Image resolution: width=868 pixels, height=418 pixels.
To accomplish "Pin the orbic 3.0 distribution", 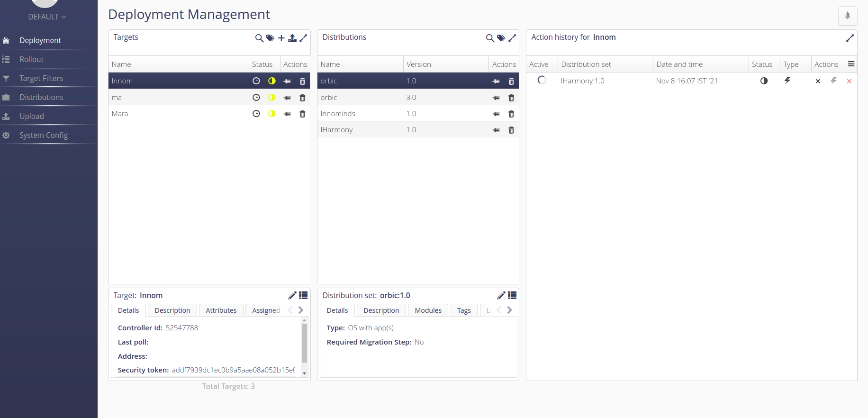I will point(496,98).
